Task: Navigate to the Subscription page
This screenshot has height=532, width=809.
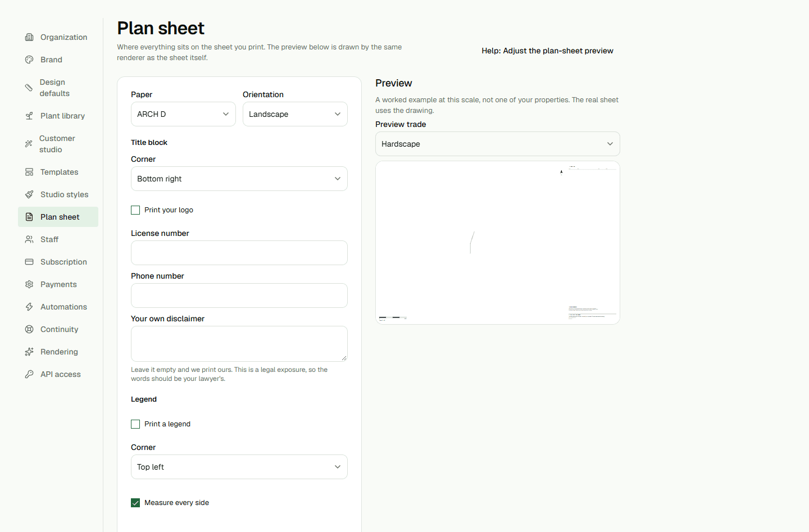Action: pyautogui.click(x=58, y=262)
